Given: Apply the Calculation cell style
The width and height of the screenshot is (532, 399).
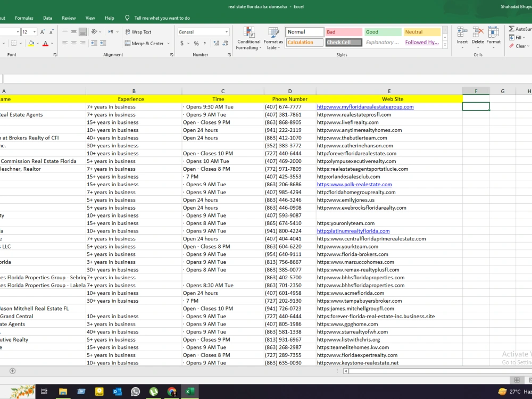Looking at the screenshot, I should coord(304,43).
